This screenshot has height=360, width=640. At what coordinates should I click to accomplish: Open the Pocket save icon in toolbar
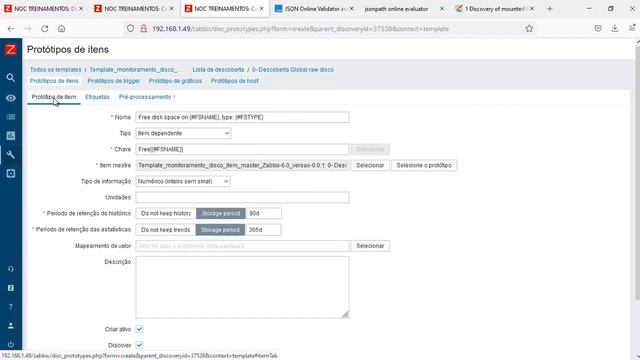click(x=598, y=29)
